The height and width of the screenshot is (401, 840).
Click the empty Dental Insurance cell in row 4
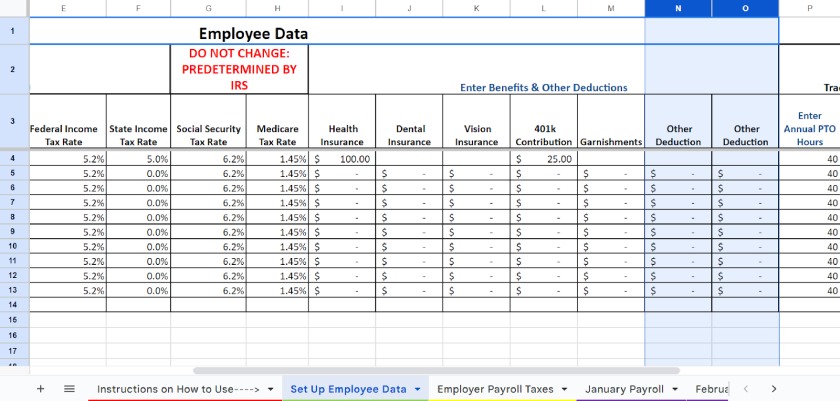[x=409, y=158]
